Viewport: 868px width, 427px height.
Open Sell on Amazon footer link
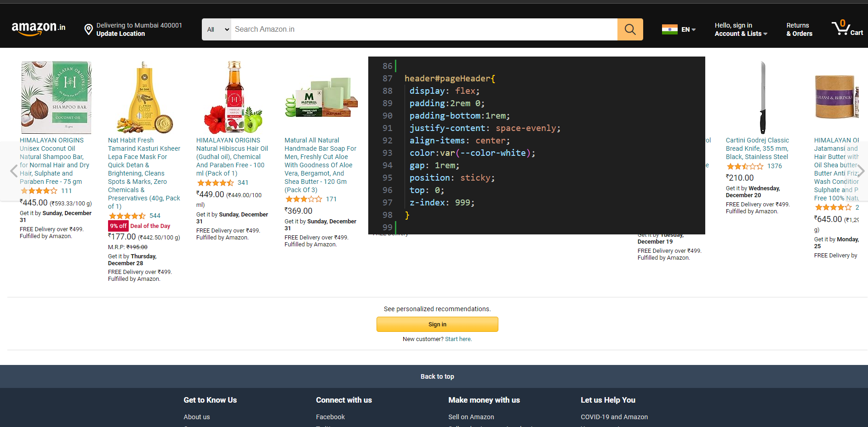click(x=471, y=417)
